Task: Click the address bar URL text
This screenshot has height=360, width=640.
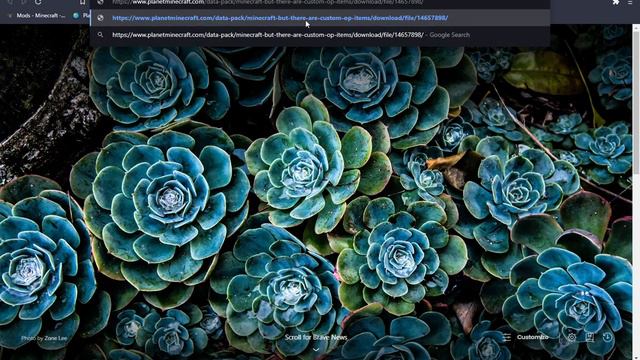Action: (x=268, y=2)
